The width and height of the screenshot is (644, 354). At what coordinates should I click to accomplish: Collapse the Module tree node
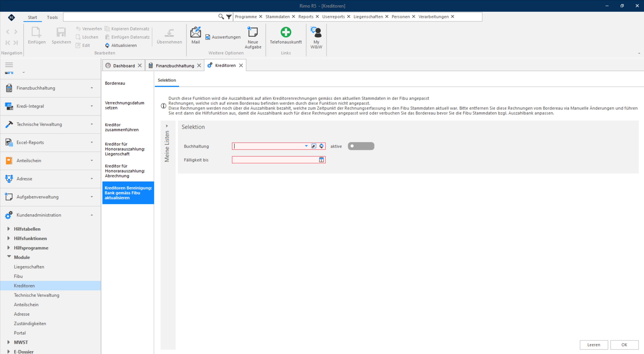(x=9, y=257)
